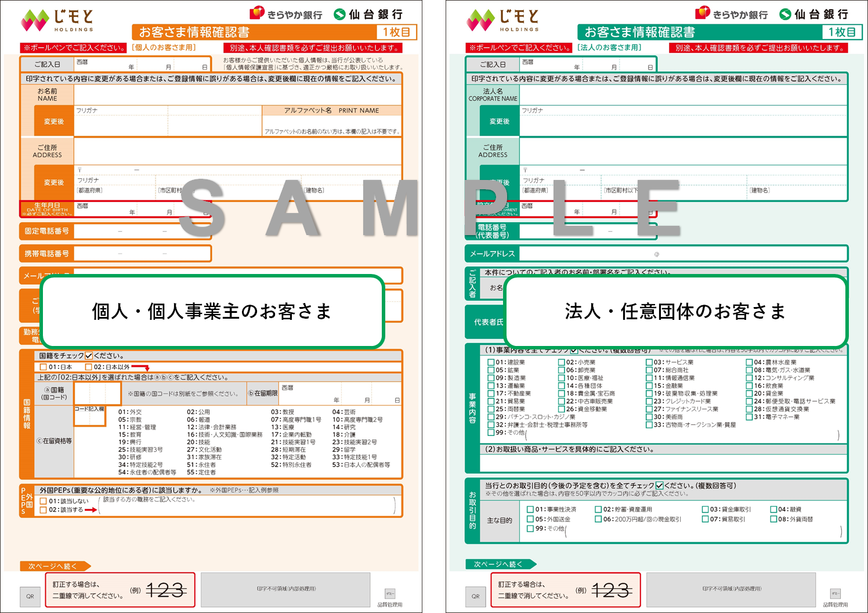Check the 07:貿易取引 purpose box
The width and height of the screenshot is (868, 613).
coord(706,520)
